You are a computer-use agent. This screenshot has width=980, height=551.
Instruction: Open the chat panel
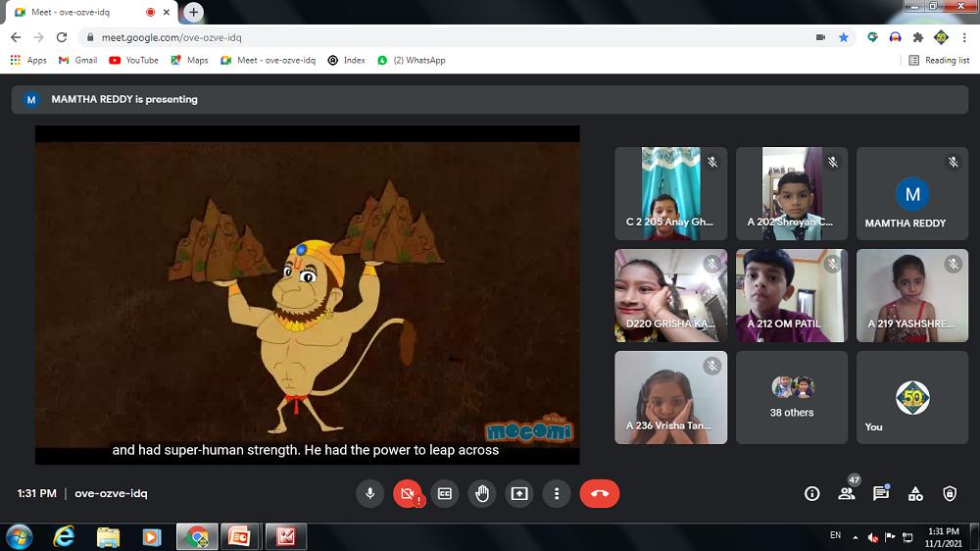[x=881, y=494]
